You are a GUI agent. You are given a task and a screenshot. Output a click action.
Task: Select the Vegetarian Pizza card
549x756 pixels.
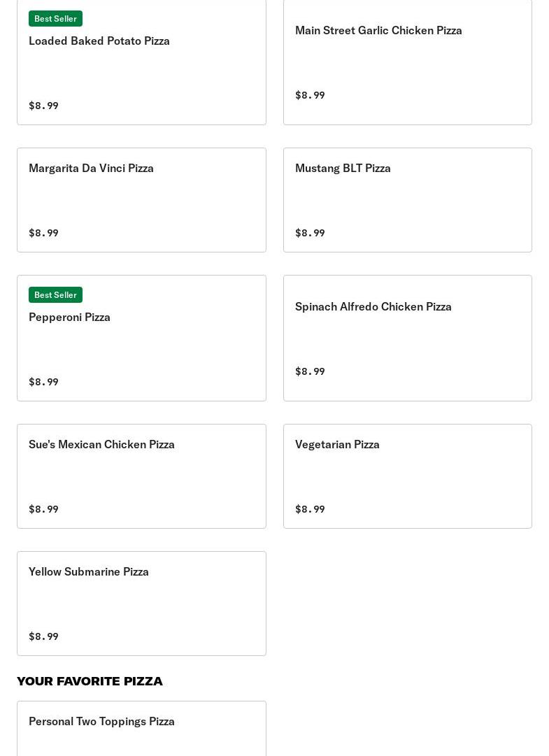pyautogui.click(x=407, y=476)
